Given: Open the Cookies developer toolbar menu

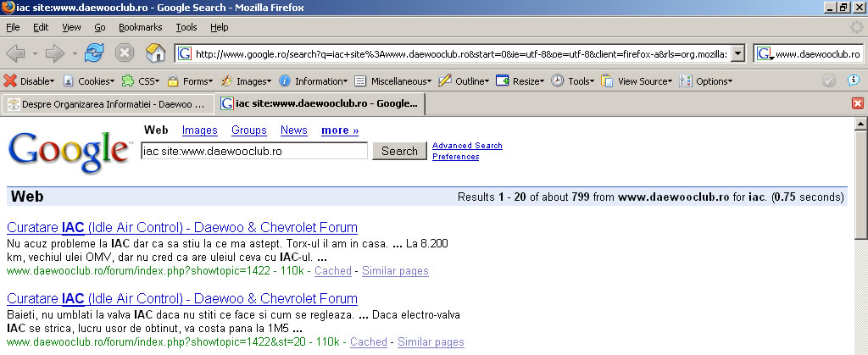Looking at the screenshot, I should tap(88, 81).
